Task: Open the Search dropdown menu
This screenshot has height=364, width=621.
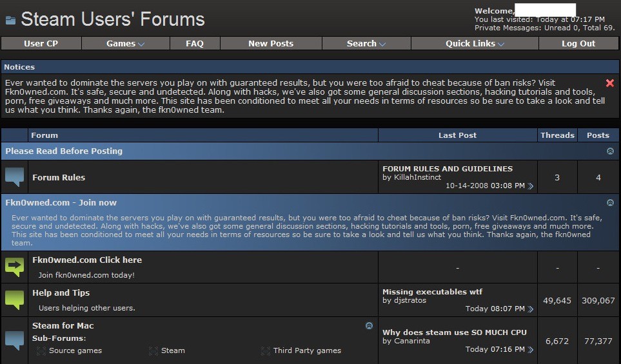Action: pos(366,44)
